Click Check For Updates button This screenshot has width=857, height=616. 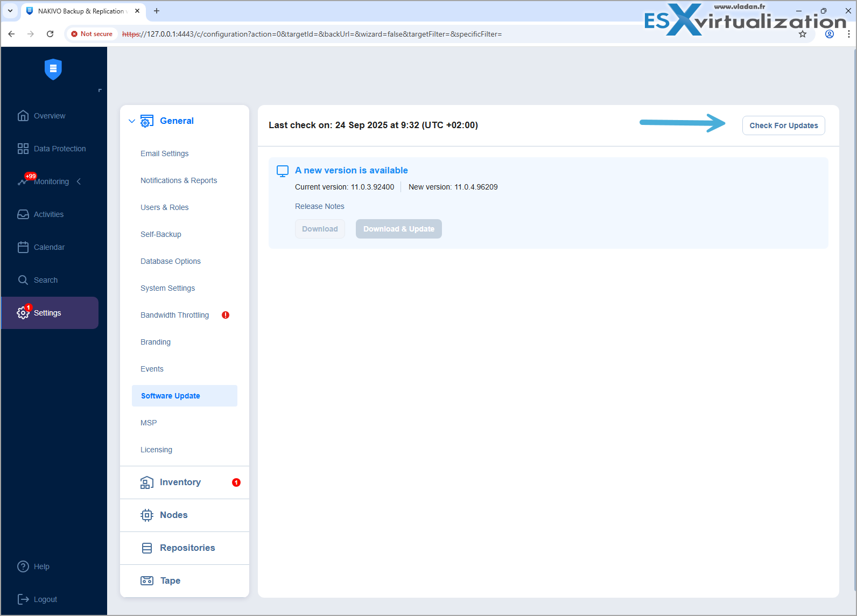pyautogui.click(x=784, y=125)
